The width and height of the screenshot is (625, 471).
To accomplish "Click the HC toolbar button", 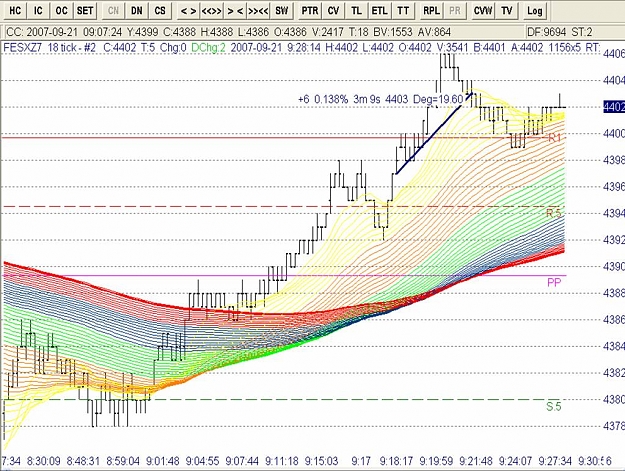I will (x=15, y=10).
